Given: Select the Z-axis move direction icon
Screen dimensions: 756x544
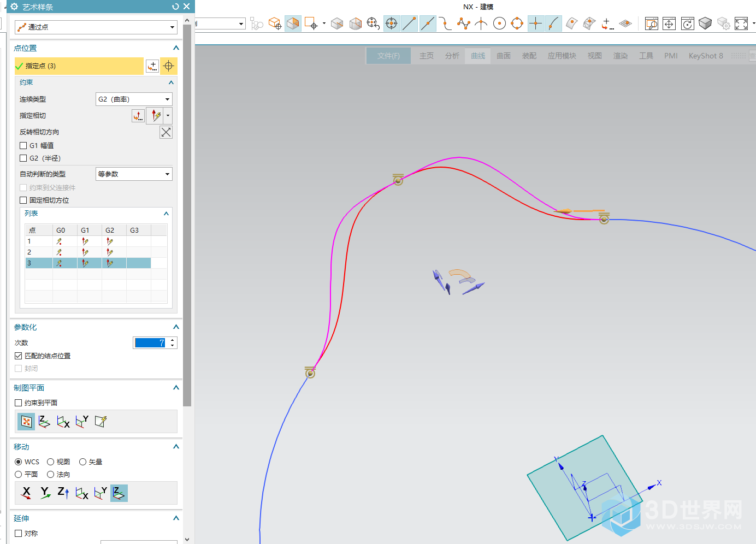Looking at the screenshot, I should (x=63, y=493).
